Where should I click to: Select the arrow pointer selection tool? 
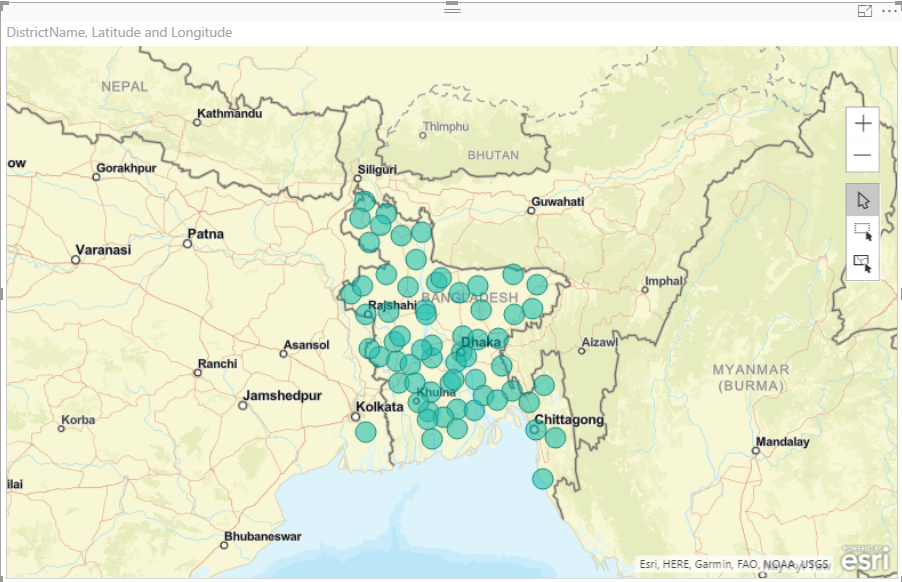click(x=861, y=198)
